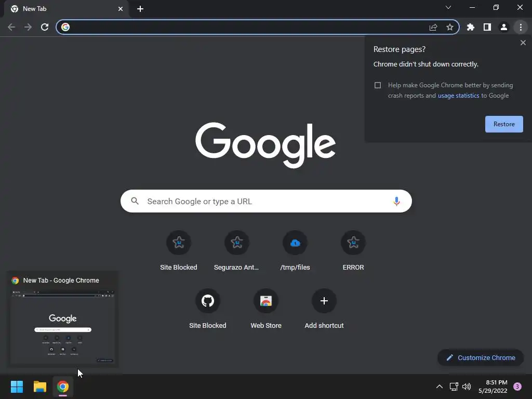
Task: Click the back navigation arrow
Action: [x=11, y=27]
